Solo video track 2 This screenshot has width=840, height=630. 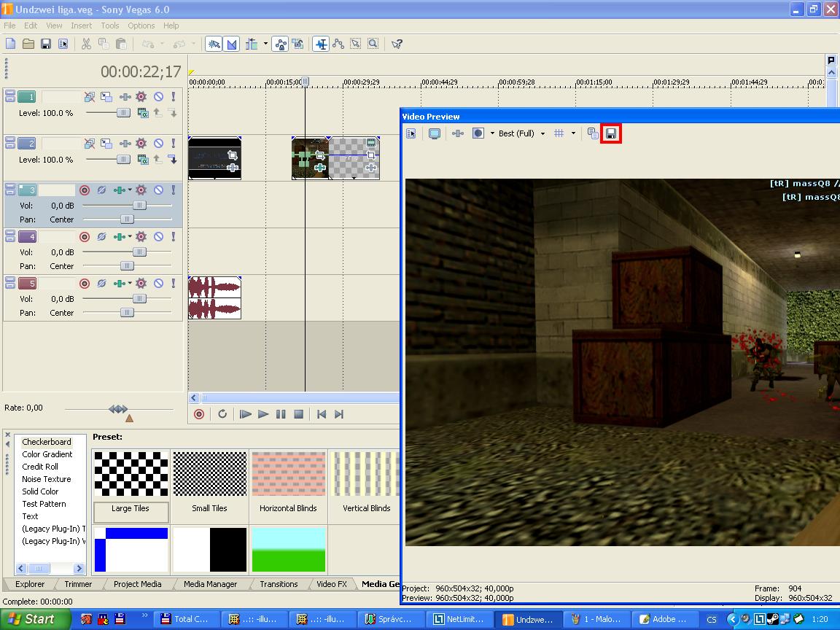tap(173, 144)
